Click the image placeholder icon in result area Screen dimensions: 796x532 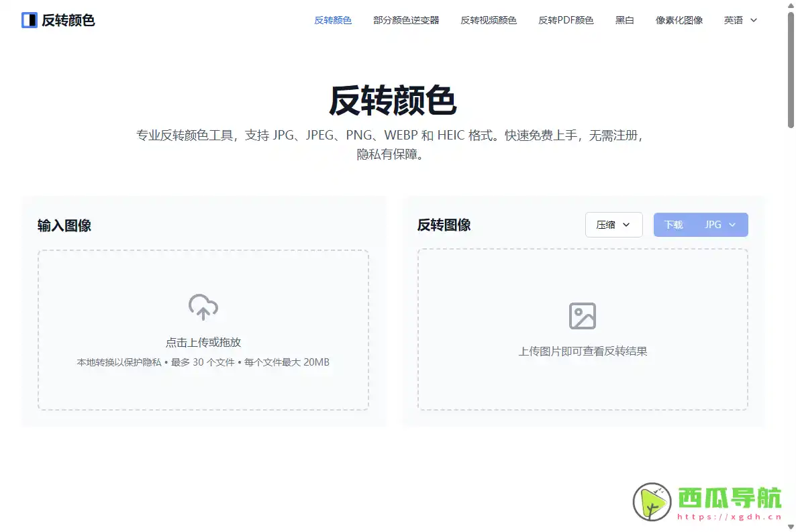[x=583, y=316]
